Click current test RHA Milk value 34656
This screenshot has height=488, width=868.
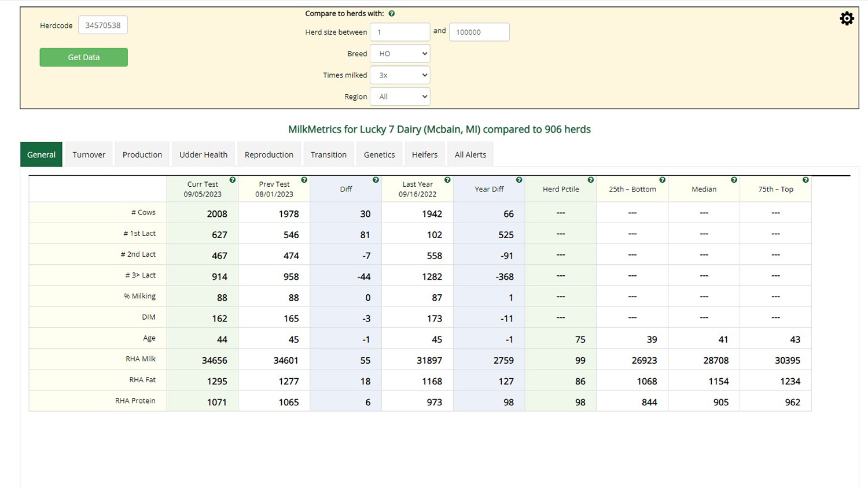[214, 360]
